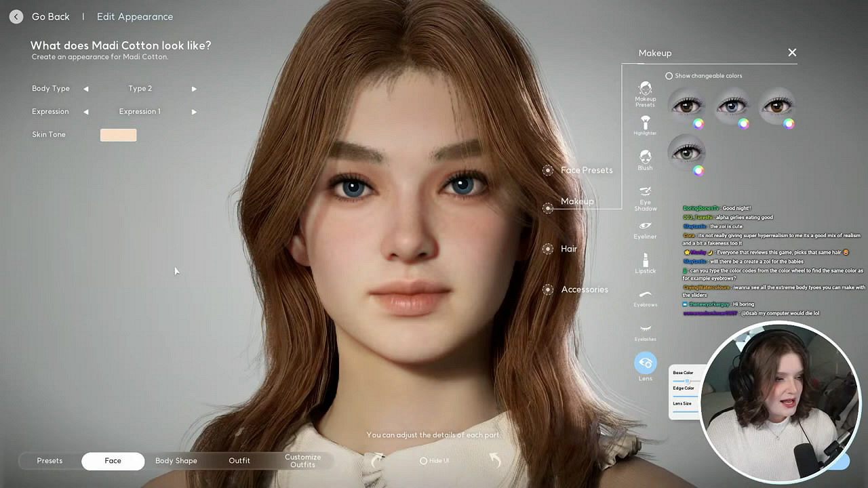Viewport: 868px width, 488px height.
Task: Choose the Eyeliner makeup icon
Action: pyautogui.click(x=645, y=229)
